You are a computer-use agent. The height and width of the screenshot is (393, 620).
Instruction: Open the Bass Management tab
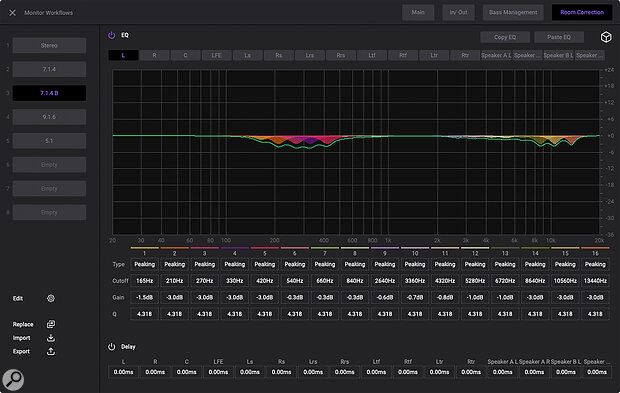click(513, 12)
